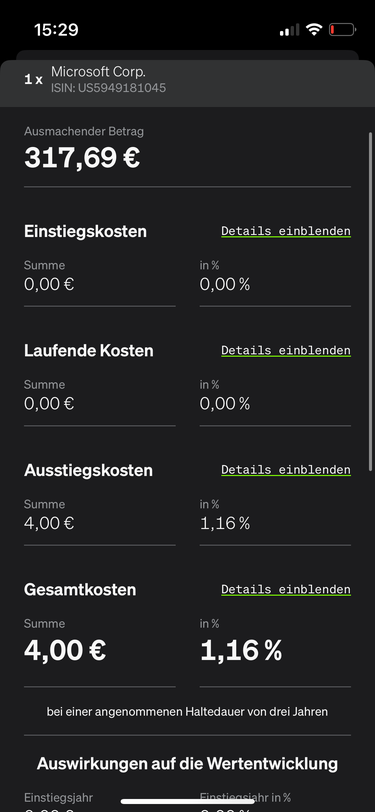The width and height of the screenshot is (375, 812).
Task: Tap the Ausstiegskosten 4,00 € sum
Action: click(49, 523)
